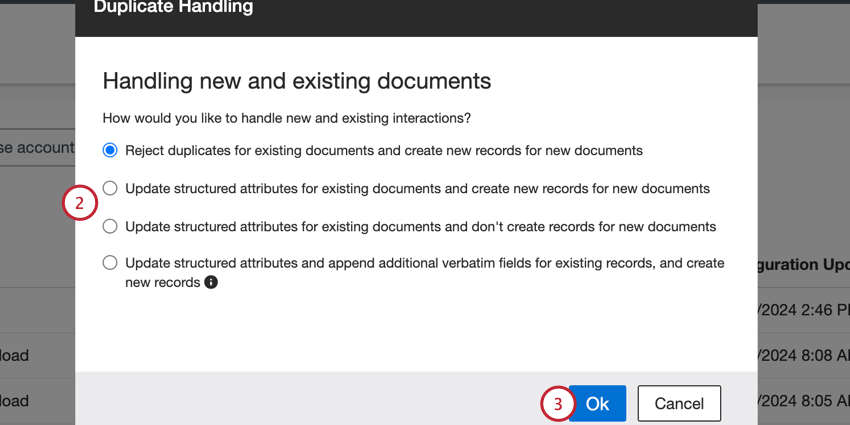
Task: Click the 8:08 AM timestamp cell
Action: click(x=803, y=355)
